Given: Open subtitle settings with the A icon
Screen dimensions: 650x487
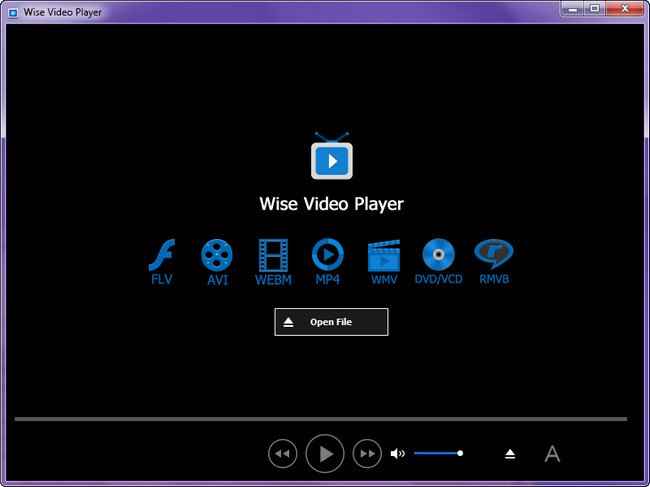Looking at the screenshot, I should pos(552,454).
